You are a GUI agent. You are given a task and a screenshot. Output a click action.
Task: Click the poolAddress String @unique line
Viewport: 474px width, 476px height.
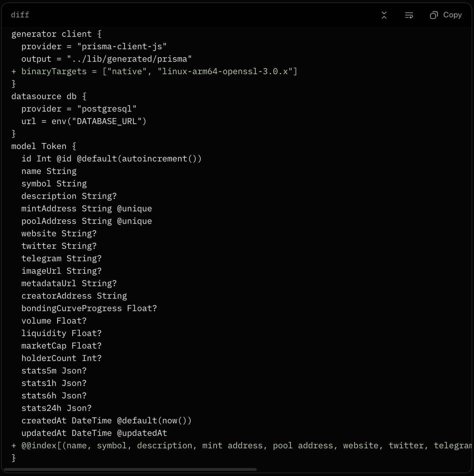(x=87, y=221)
